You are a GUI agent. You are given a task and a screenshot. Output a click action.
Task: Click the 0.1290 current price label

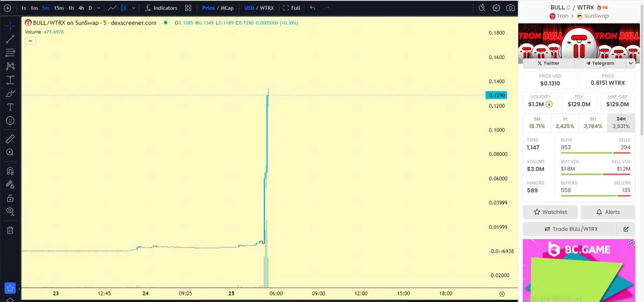pyautogui.click(x=496, y=95)
